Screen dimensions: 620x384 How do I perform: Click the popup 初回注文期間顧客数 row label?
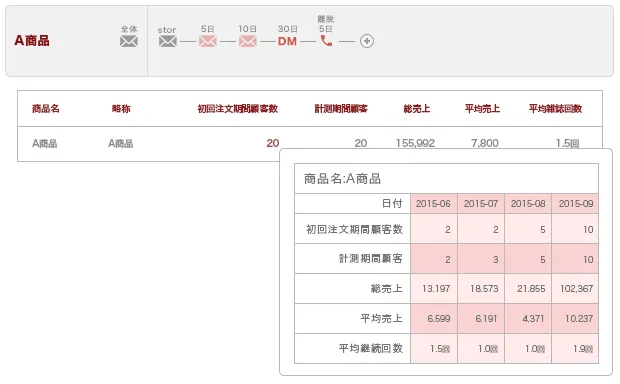click(355, 229)
